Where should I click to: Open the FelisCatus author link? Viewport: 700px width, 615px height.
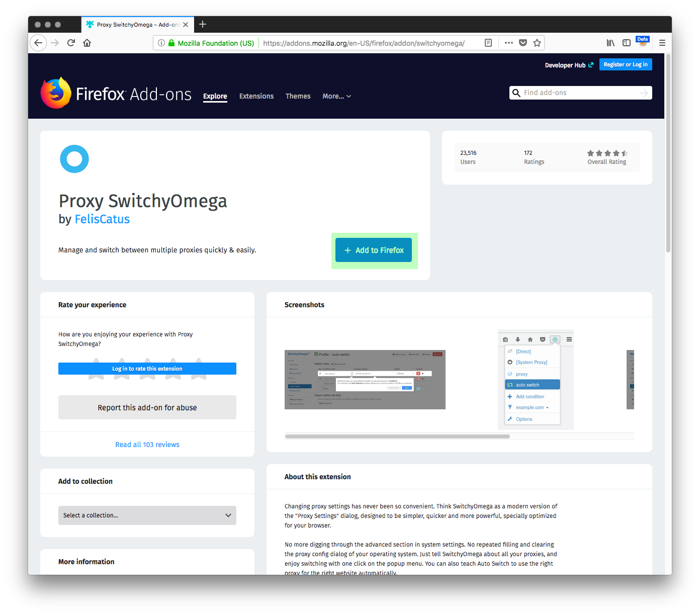coord(102,219)
